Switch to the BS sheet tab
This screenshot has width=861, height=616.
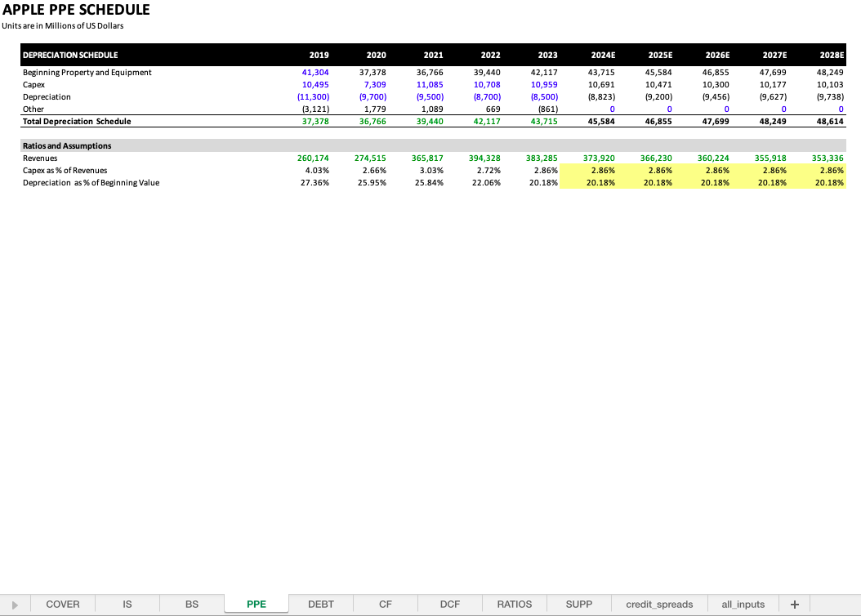click(192, 604)
